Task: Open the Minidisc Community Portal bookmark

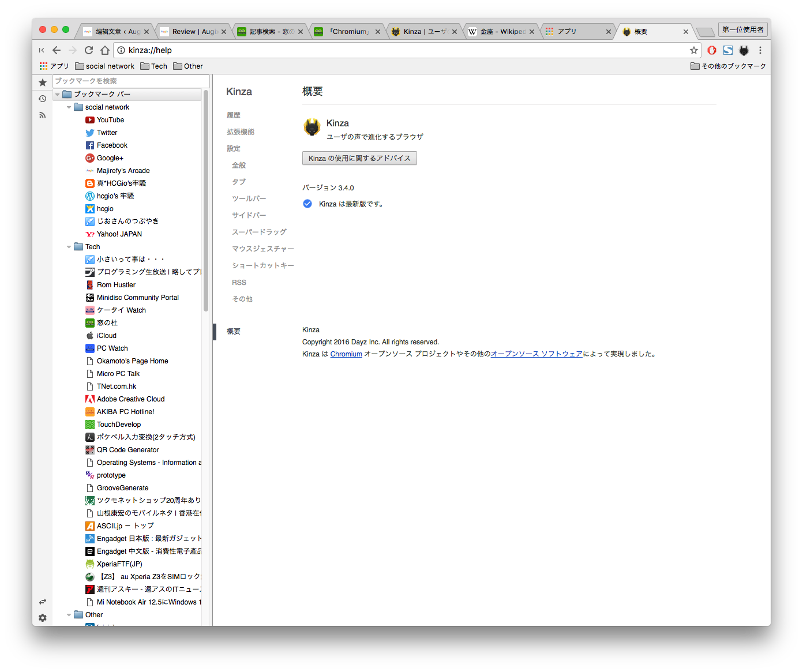Action: pyautogui.click(x=132, y=298)
